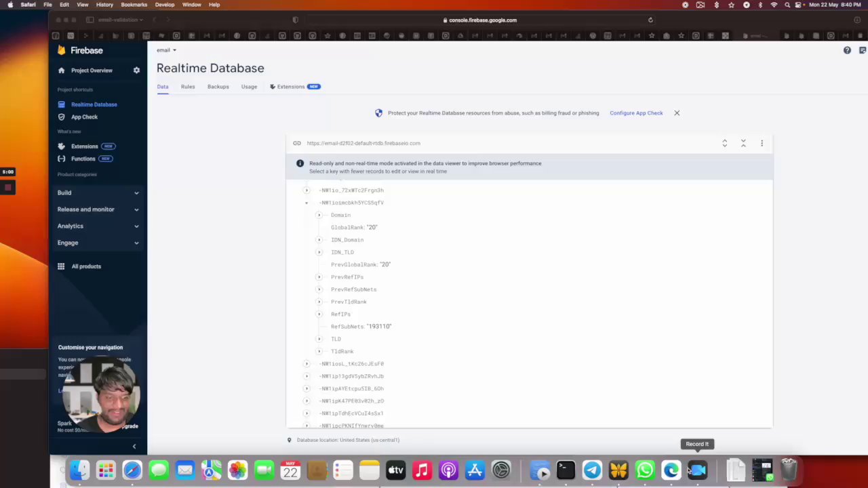Open the three-dot database options menu
Screen dimensions: 868x488
762,143
